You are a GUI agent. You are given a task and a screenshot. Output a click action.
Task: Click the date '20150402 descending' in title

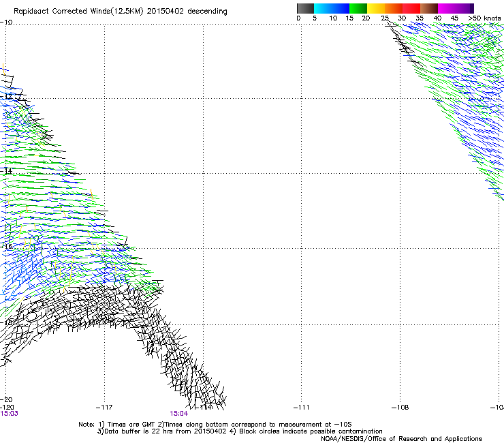(187, 12)
